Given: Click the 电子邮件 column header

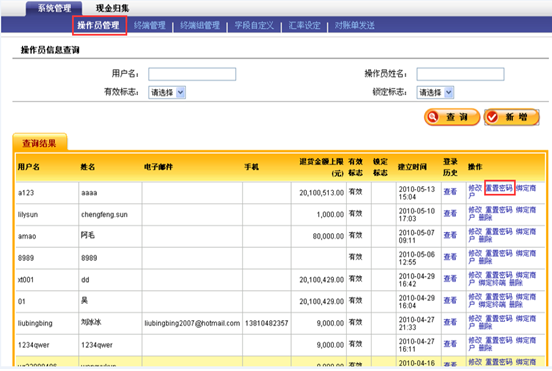Looking at the screenshot, I should click(x=158, y=167).
